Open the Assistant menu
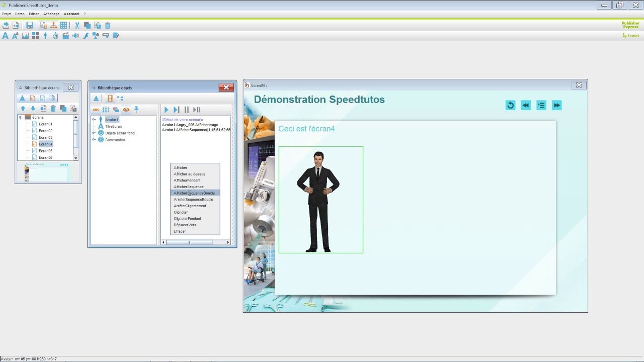This screenshot has width=644, height=362. tap(72, 14)
